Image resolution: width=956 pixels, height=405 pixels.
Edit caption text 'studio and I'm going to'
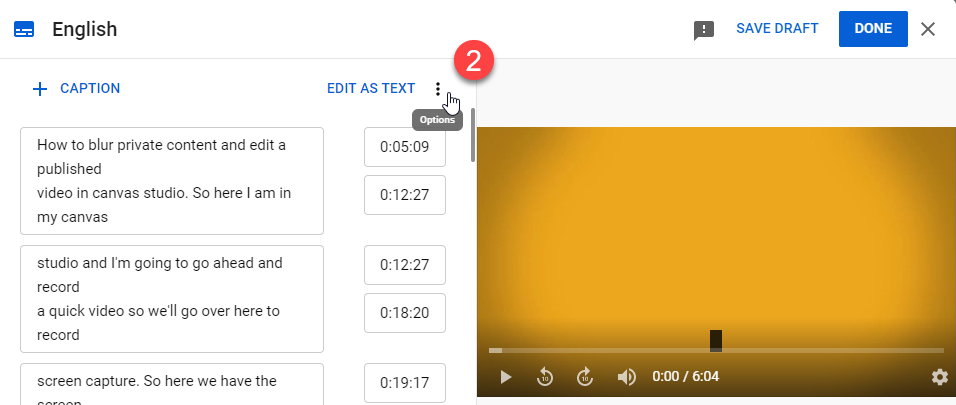pos(172,299)
